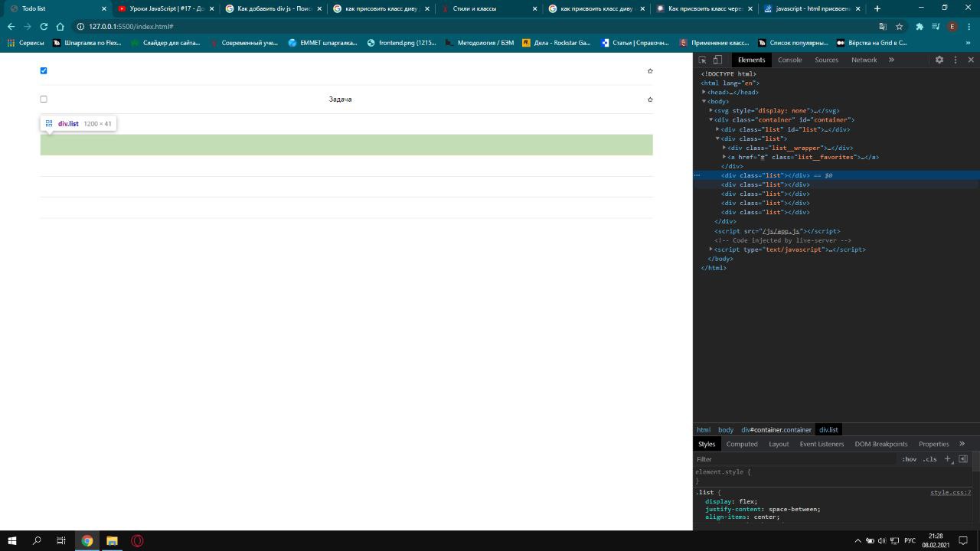The height and width of the screenshot is (551, 980).
Task: Select the DOCTYPE html line
Action: pyautogui.click(x=728, y=74)
